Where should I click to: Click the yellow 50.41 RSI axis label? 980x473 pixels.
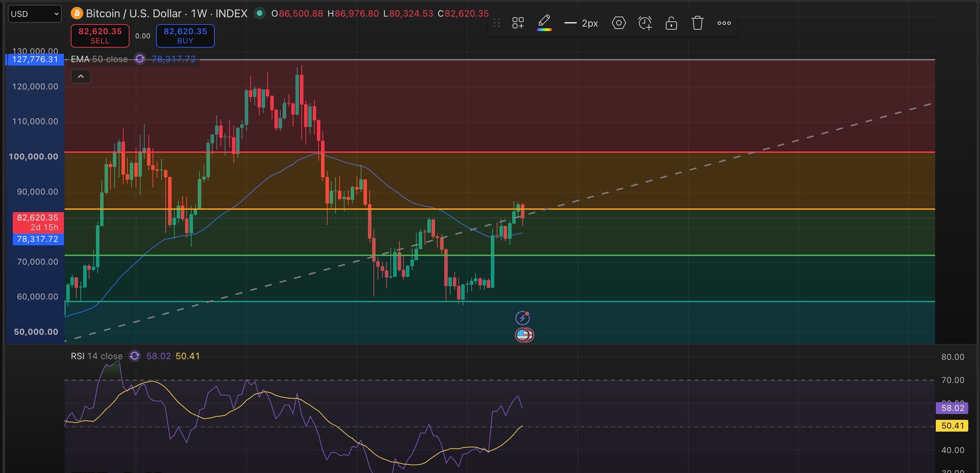coord(952,425)
